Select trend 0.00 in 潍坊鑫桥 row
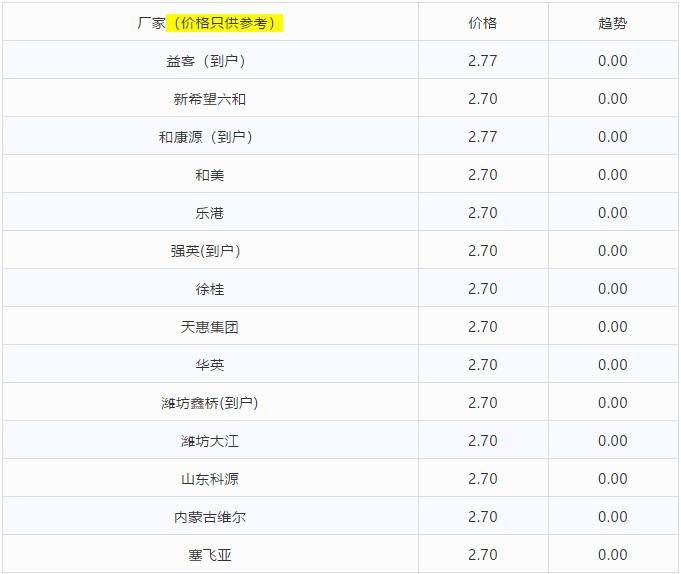 (612, 403)
